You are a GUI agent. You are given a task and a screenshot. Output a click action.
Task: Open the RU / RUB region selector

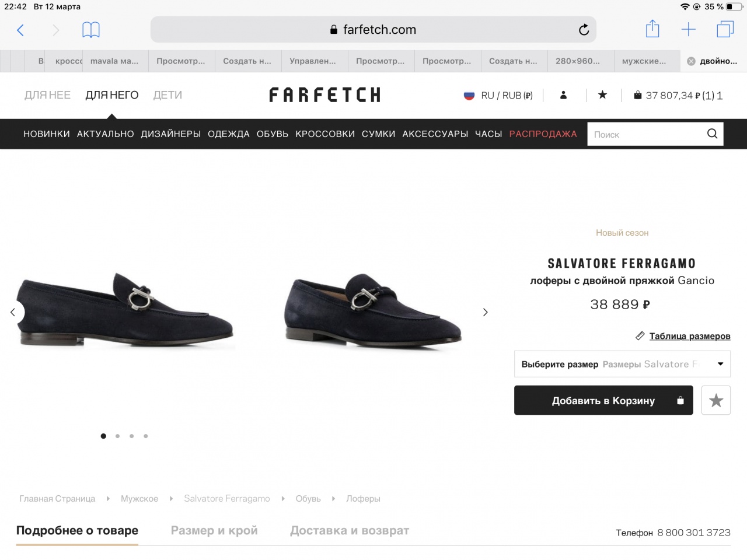tap(498, 95)
